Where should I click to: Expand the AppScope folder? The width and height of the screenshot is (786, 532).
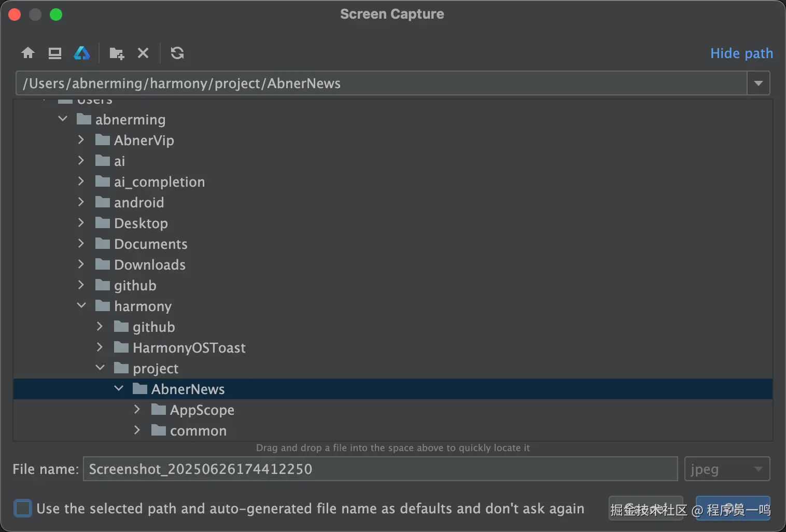137,409
